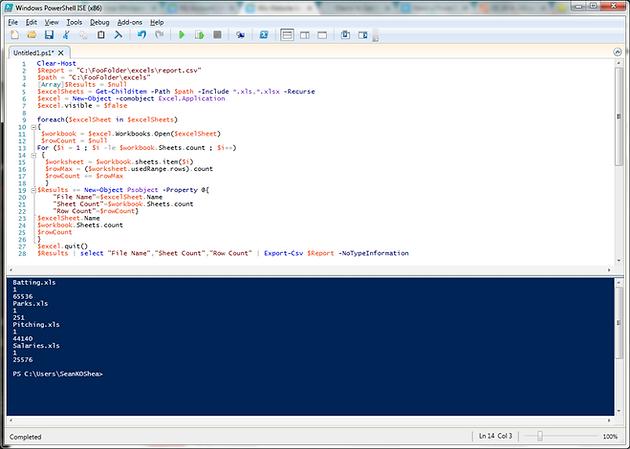The width and height of the screenshot is (630, 449).
Task: Clear the console pane
Action: coord(118,35)
